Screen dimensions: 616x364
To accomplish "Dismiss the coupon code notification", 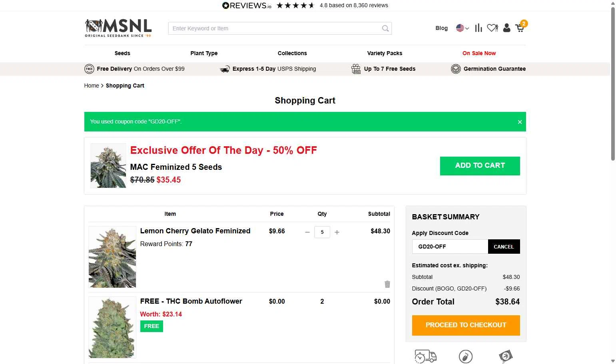I will coord(520,122).
